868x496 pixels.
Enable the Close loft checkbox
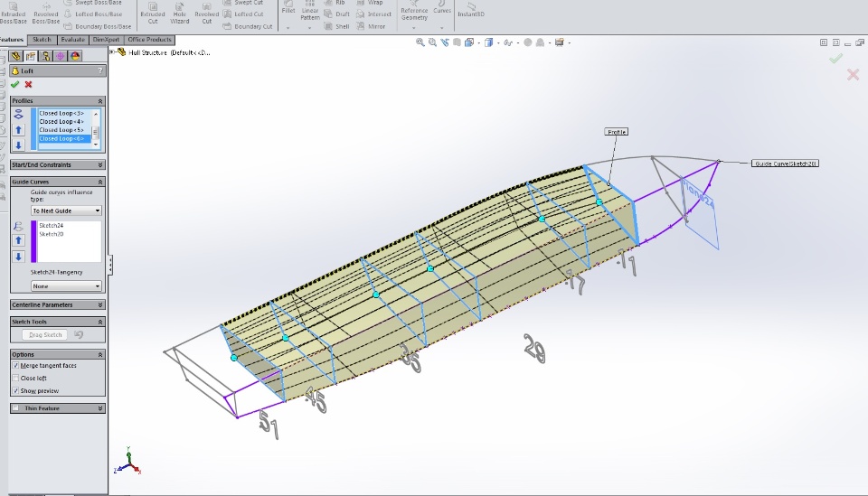pyautogui.click(x=15, y=379)
